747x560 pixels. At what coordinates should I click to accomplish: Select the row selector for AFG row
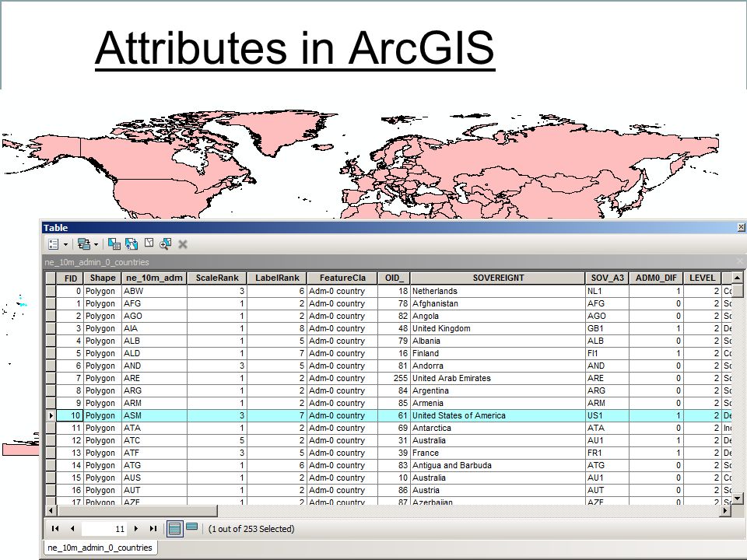[51, 303]
